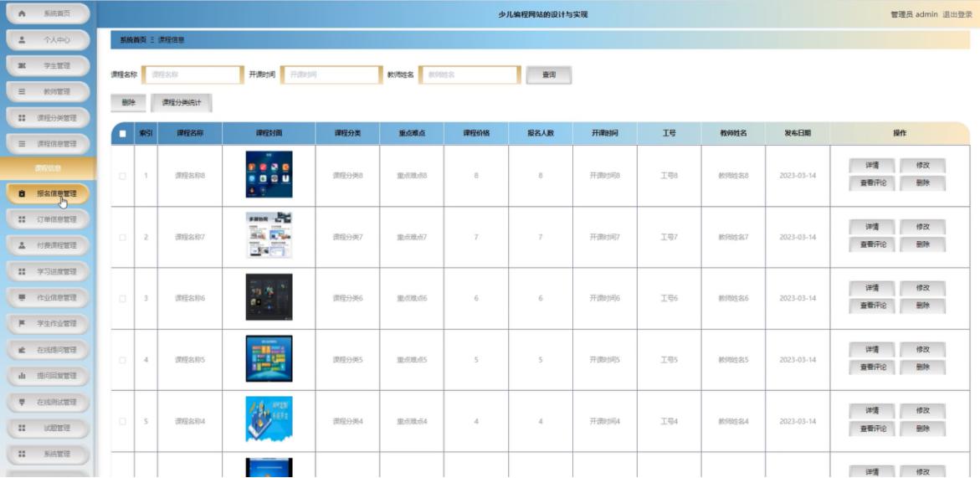Click 查看评论 for 课程名称8
This screenshot has width=980, height=478.
pos(872,183)
